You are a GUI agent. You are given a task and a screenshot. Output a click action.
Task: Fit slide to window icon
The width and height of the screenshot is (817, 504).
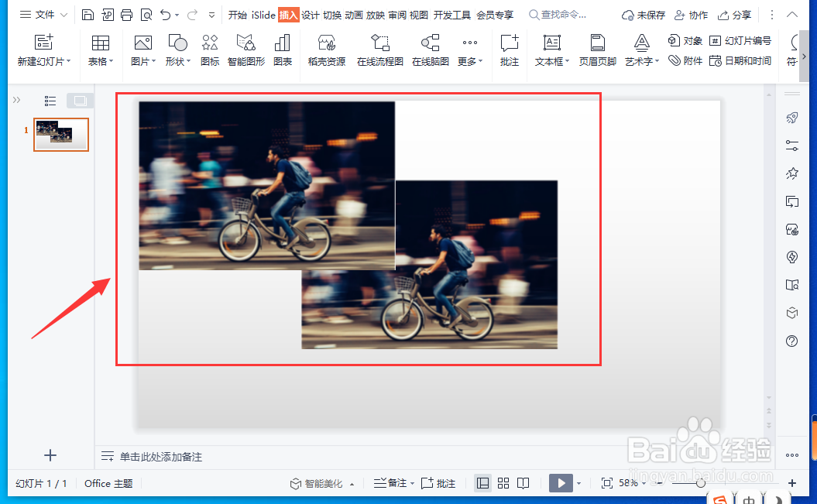click(607, 483)
